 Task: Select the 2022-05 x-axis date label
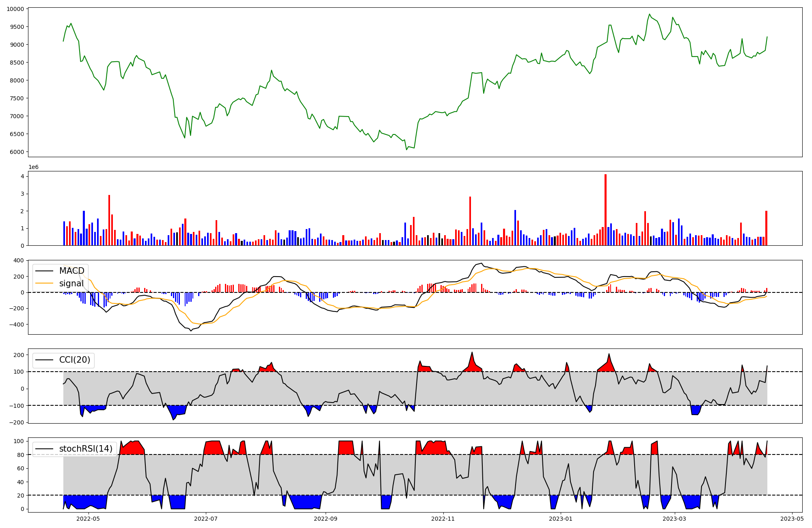88,519
